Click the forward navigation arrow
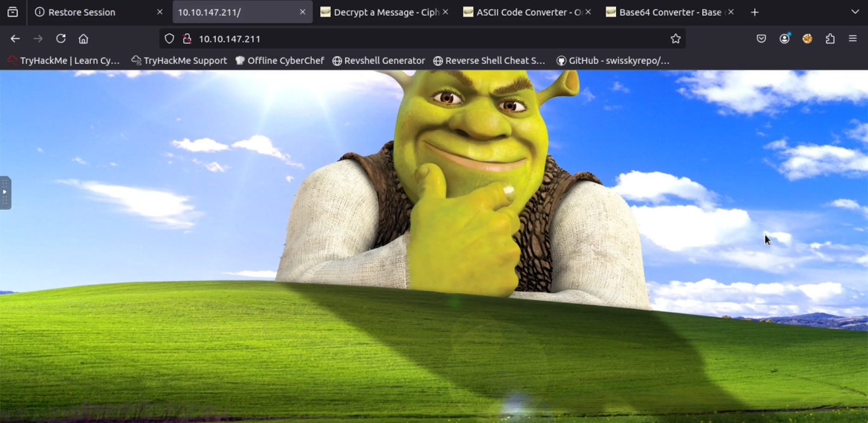868x423 pixels. pos(38,39)
